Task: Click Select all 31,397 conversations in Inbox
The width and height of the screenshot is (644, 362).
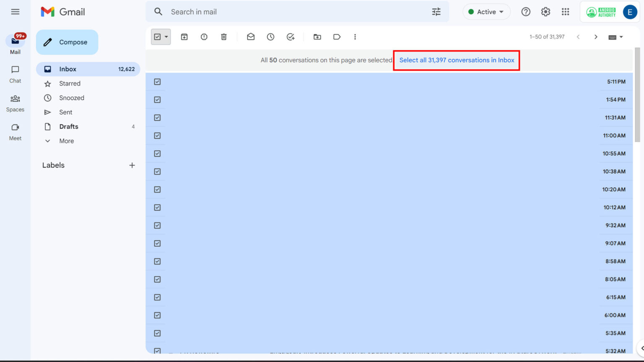Action: [x=457, y=60]
